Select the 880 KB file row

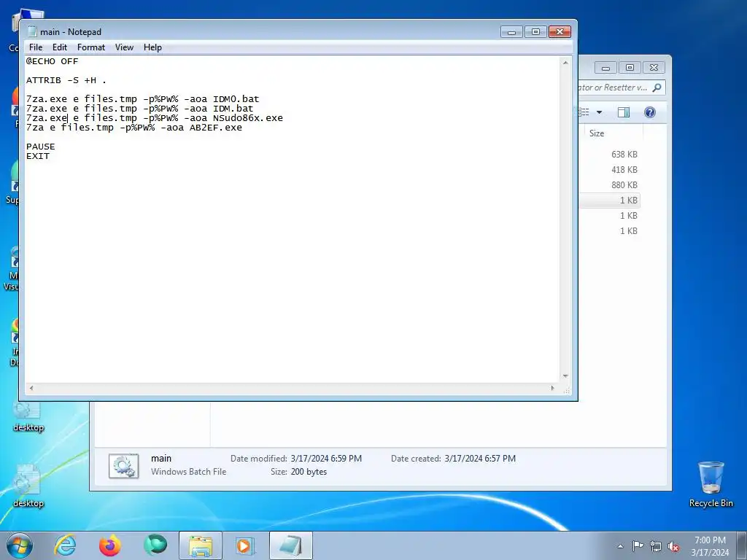(609, 184)
